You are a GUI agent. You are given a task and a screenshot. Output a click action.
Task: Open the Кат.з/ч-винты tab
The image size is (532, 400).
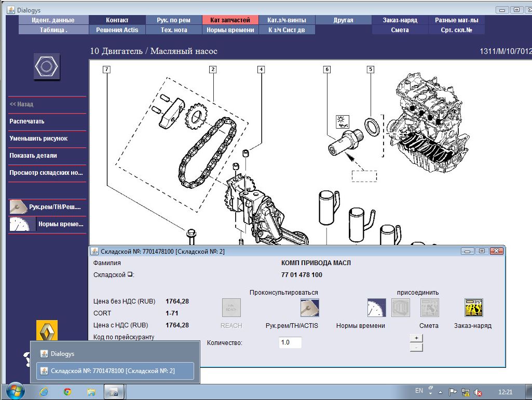pyautogui.click(x=287, y=20)
